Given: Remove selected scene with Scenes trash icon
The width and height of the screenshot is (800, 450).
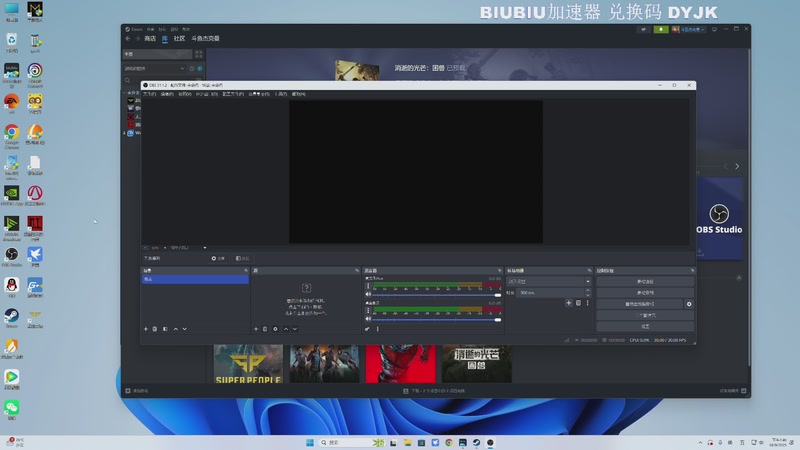Looking at the screenshot, I should [x=155, y=329].
